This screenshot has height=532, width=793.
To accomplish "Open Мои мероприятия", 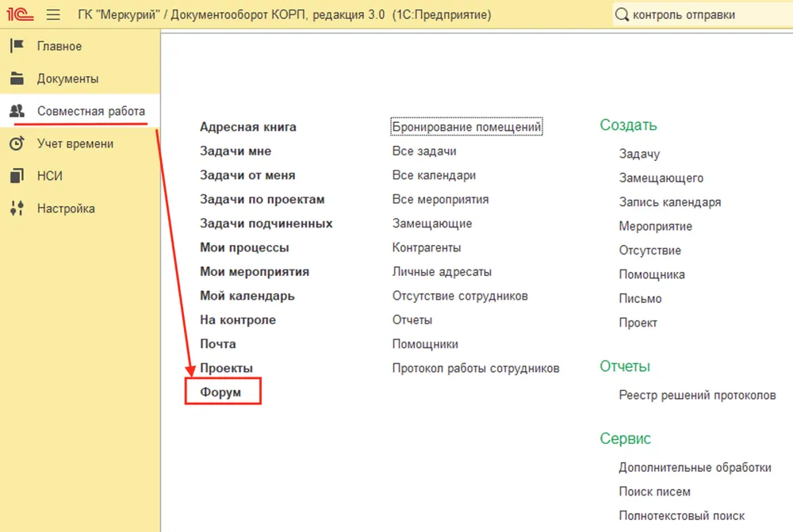I will point(255,272).
